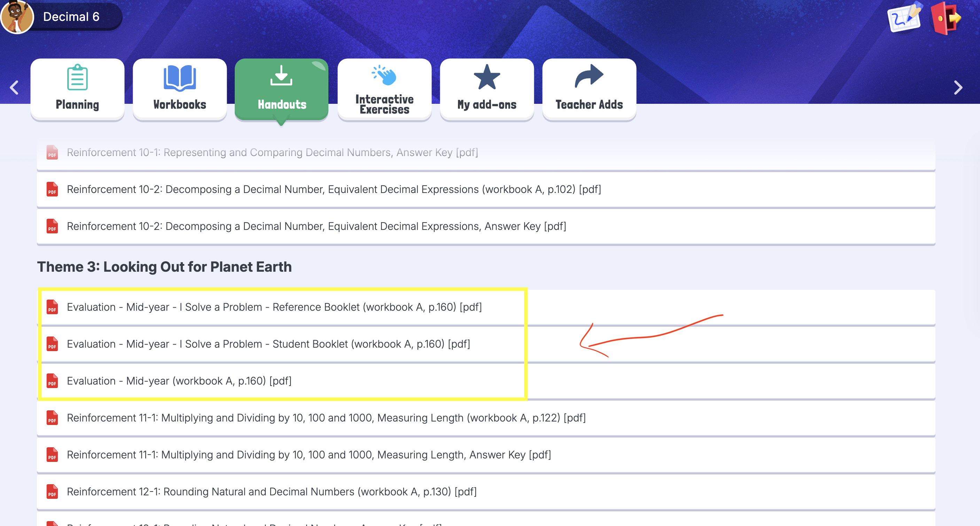Click PDF icon of Reinforcement 12-1 row
Image resolution: width=980 pixels, height=526 pixels.
pos(52,492)
